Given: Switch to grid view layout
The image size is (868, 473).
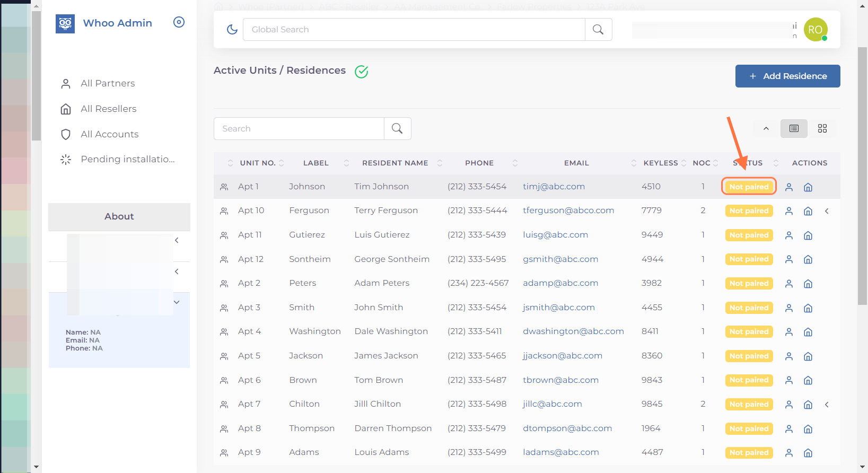Looking at the screenshot, I should (x=822, y=128).
